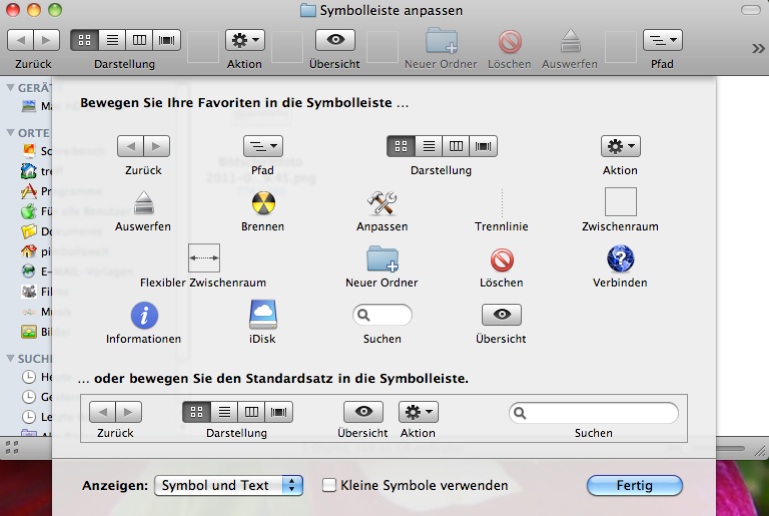Click the icon view segment in the default set
Viewport: 769px width, 516px height.
197,412
